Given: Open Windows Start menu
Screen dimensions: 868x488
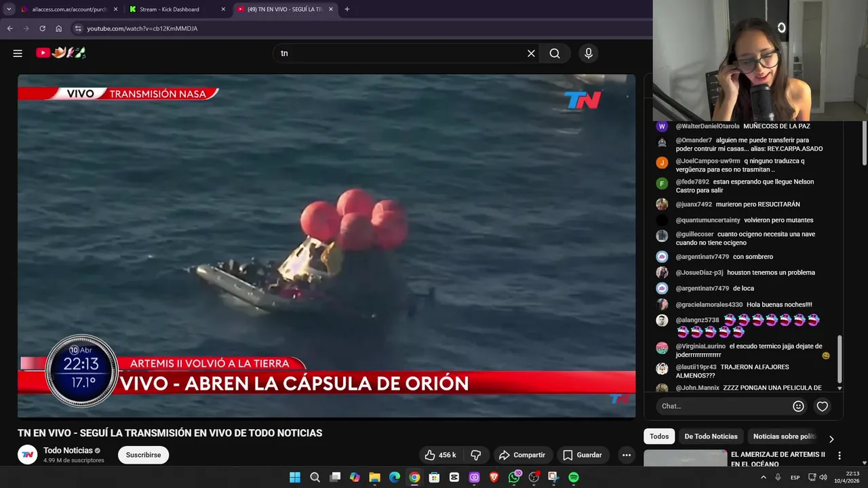Looking at the screenshot, I should pos(295,477).
